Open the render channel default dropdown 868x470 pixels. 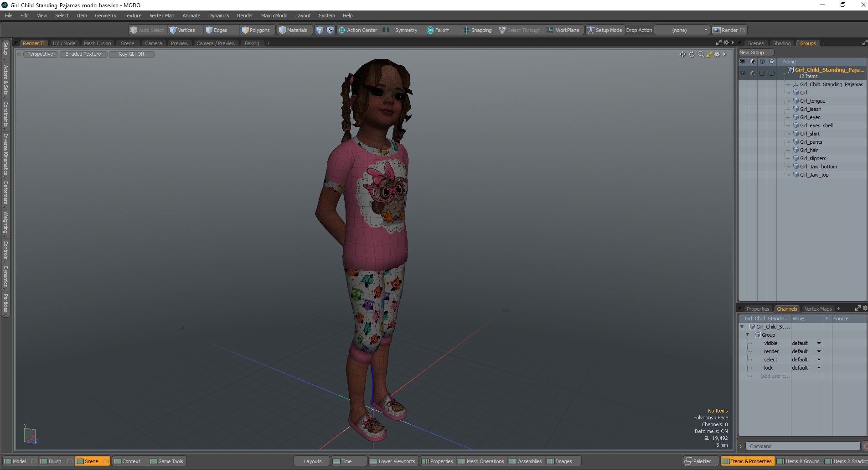(806, 351)
